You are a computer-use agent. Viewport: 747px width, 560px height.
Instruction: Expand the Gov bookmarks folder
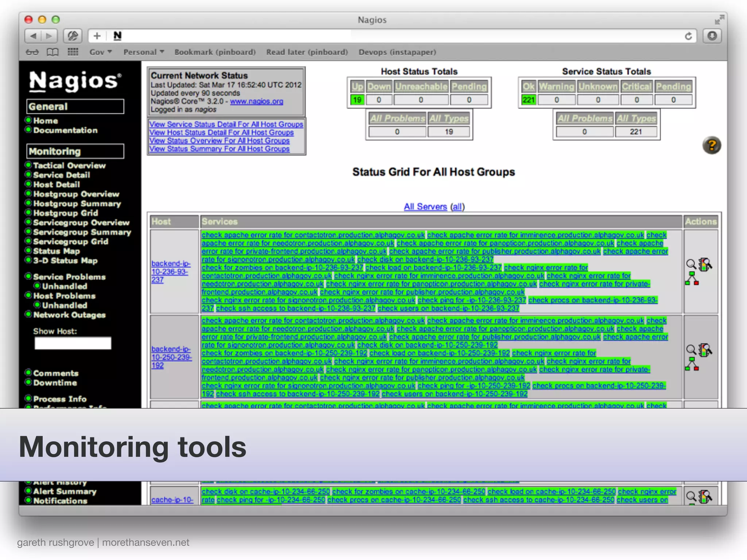tap(100, 52)
